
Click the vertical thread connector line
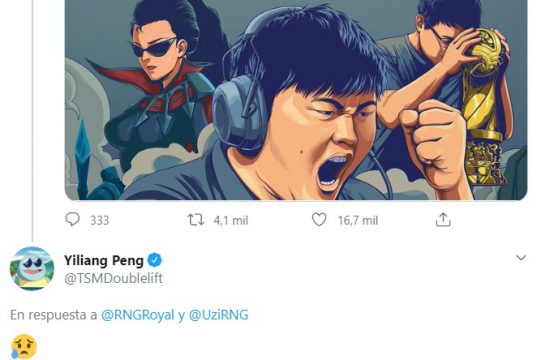[x=33, y=120]
